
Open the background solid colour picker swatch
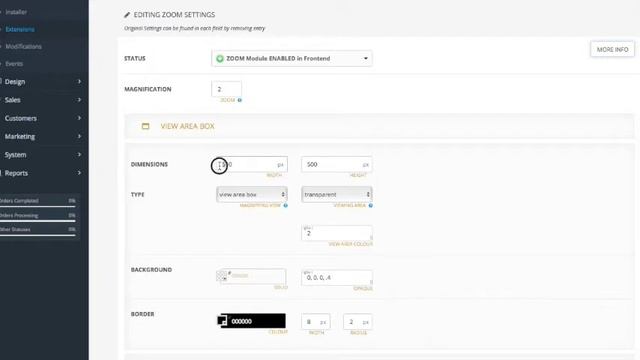click(x=222, y=276)
